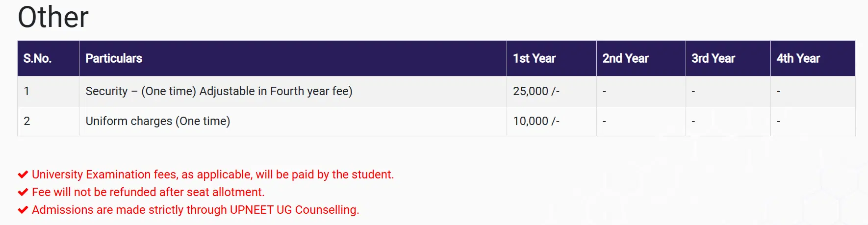868x225 pixels.
Task: Click the fee not refunded note text
Action: [148, 192]
